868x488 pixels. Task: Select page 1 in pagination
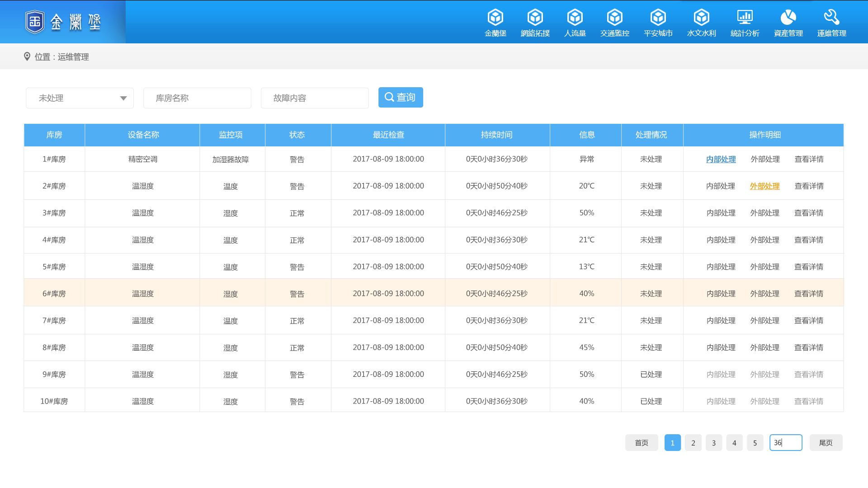673,443
